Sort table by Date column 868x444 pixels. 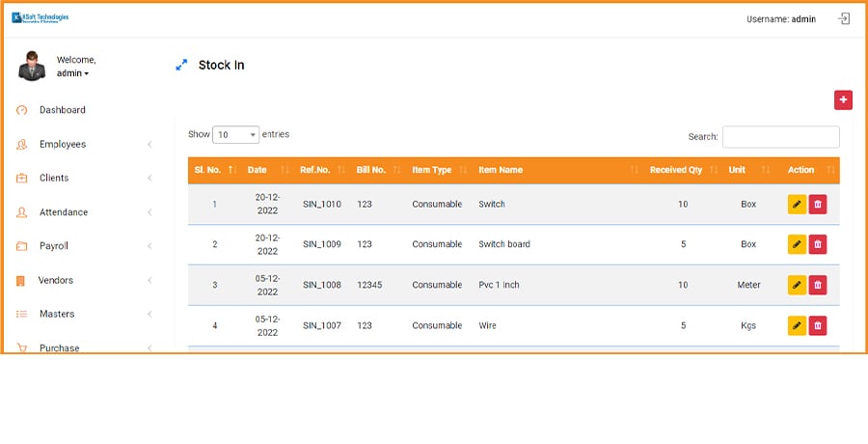[x=258, y=170]
